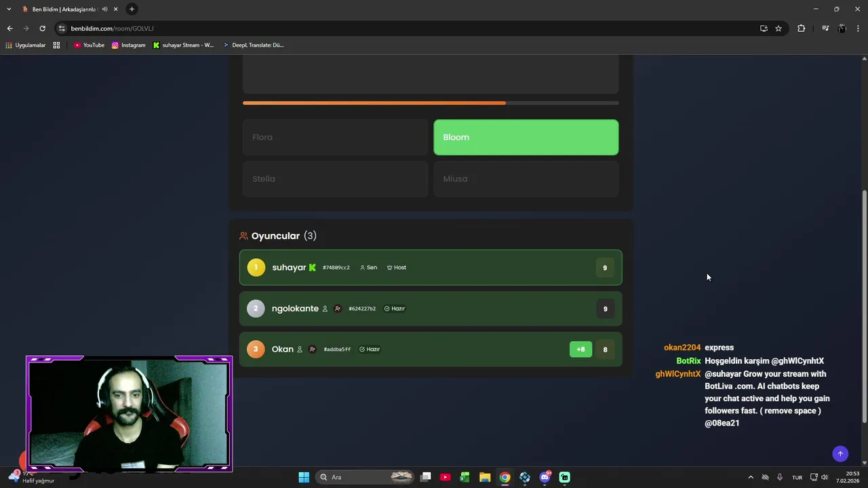The image size is (868, 488).
Task: Open the Chrome profile avatar
Action: (842, 28)
